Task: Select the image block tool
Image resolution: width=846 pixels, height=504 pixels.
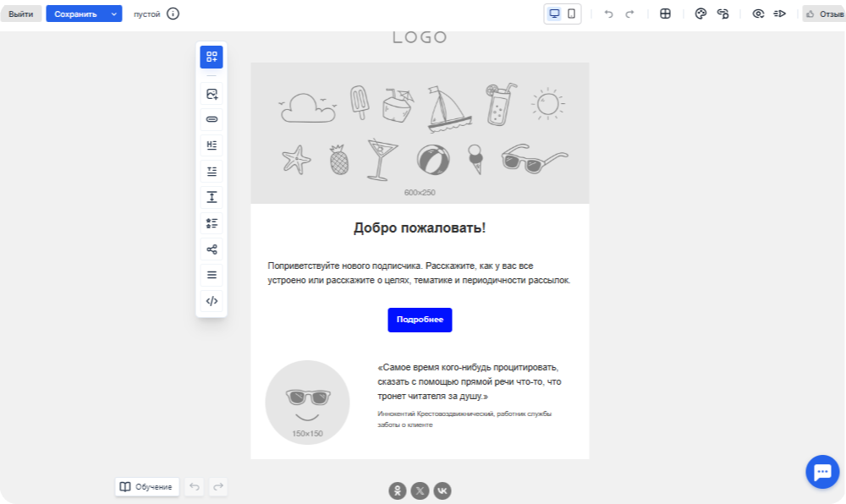Action: (x=211, y=95)
